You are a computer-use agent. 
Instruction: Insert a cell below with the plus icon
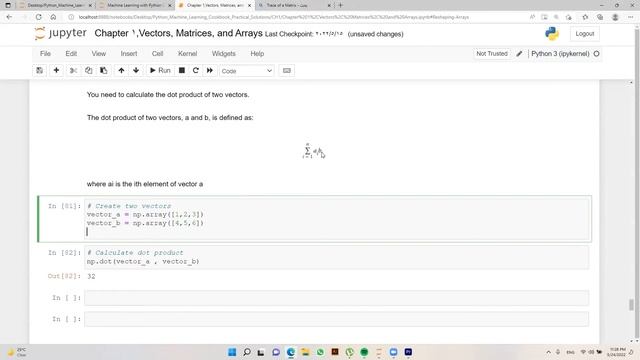(56, 71)
